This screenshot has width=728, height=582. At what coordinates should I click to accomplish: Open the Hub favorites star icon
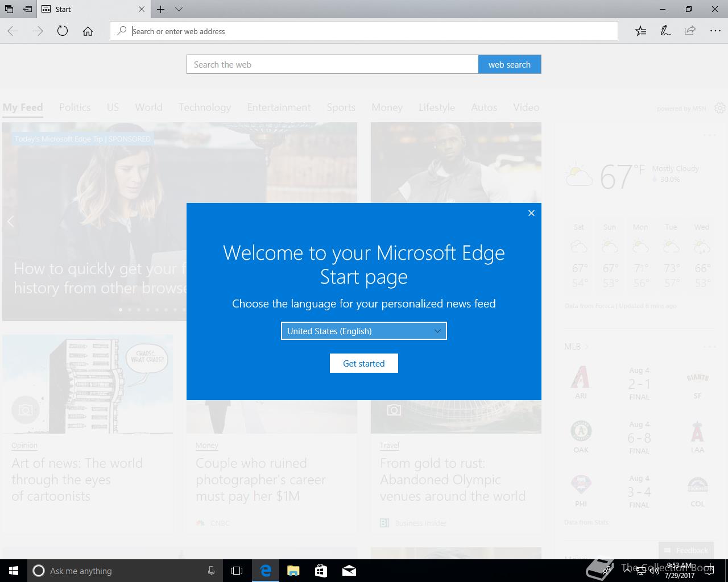[x=640, y=31]
